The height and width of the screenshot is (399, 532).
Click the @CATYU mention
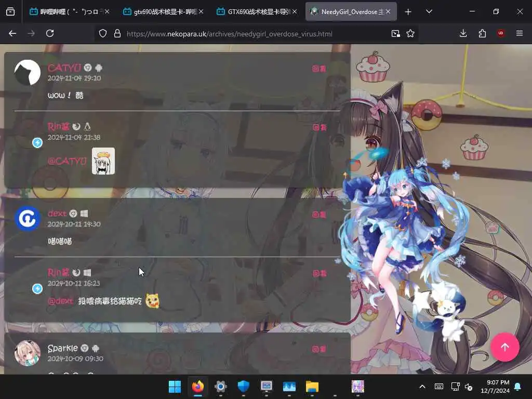pos(67,161)
